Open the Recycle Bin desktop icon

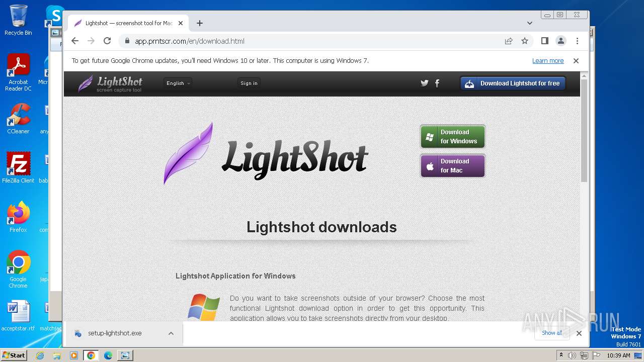click(x=18, y=20)
